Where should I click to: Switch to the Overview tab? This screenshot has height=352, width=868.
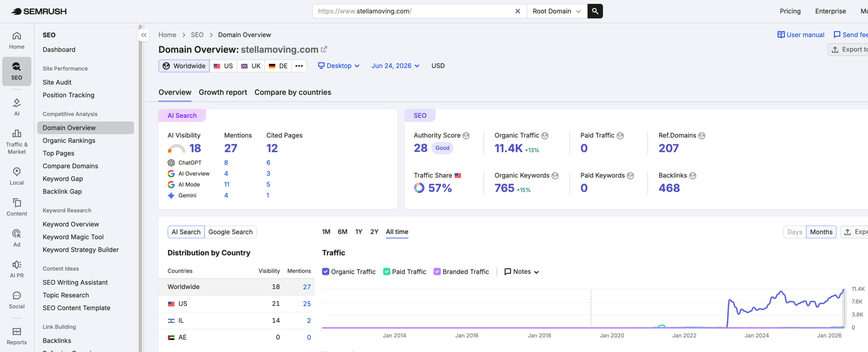(x=175, y=92)
